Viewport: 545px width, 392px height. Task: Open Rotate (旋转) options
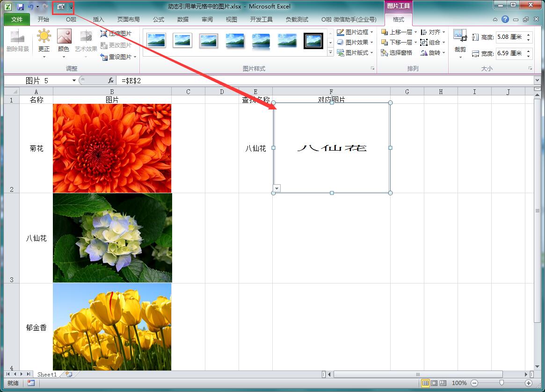433,53
